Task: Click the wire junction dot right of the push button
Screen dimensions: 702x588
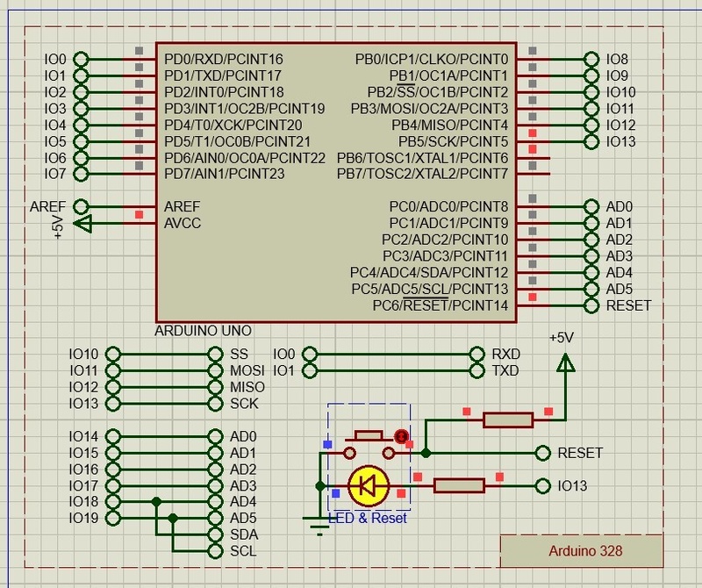Action: click(x=426, y=453)
